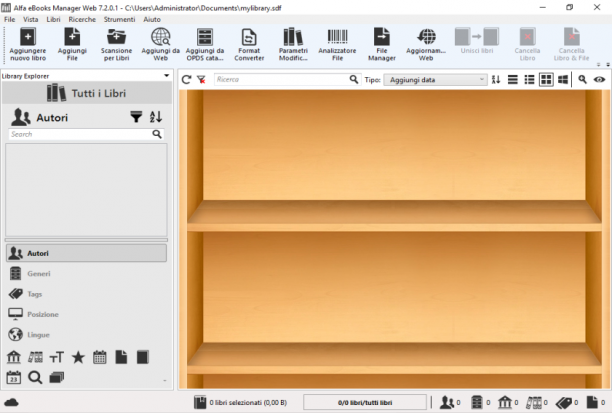The image size is (612, 413).
Task: Click the star rating icon in sidebar
Action: 78,357
